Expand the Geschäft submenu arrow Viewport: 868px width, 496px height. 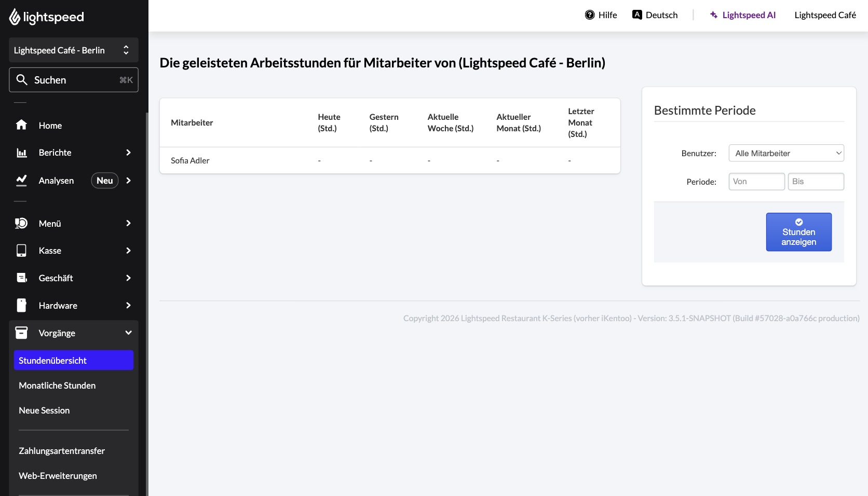(x=128, y=278)
